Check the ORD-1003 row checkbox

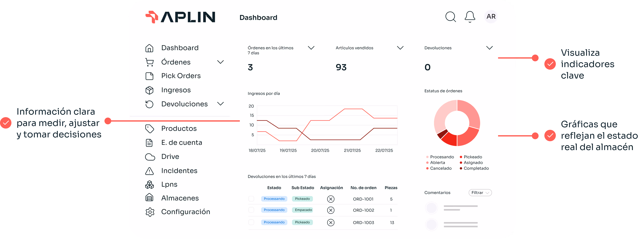251,222
